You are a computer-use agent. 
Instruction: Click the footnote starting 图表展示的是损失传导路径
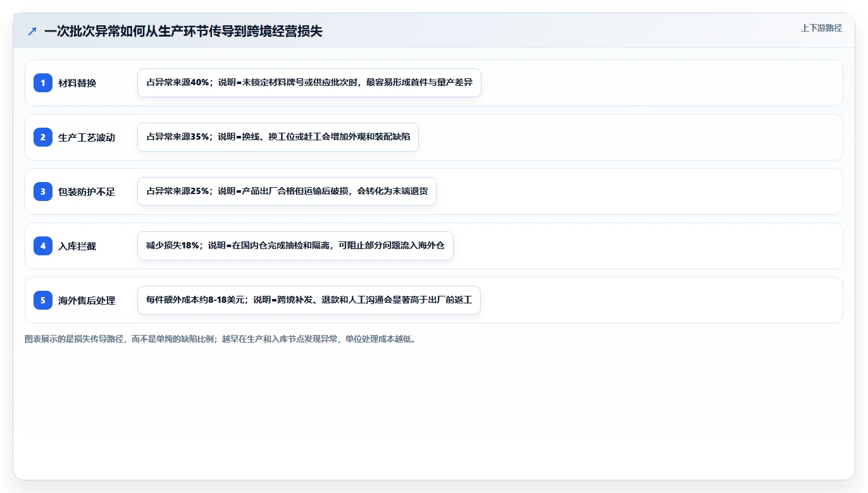(x=220, y=339)
